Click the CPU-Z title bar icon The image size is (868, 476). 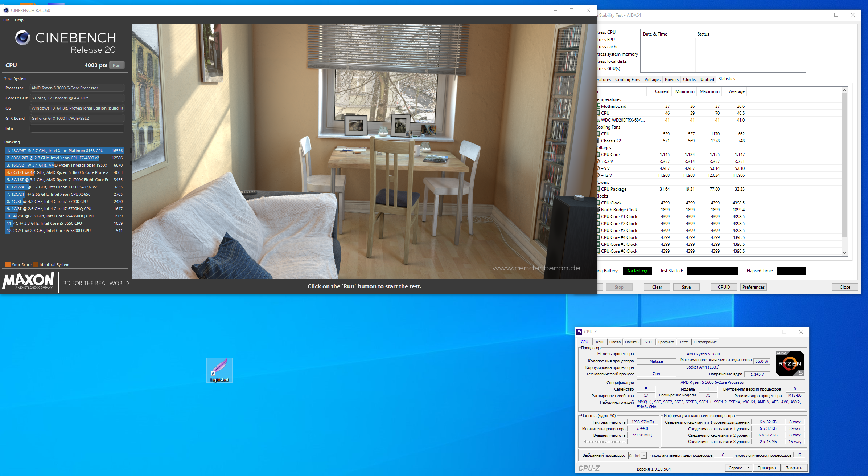pyautogui.click(x=579, y=332)
